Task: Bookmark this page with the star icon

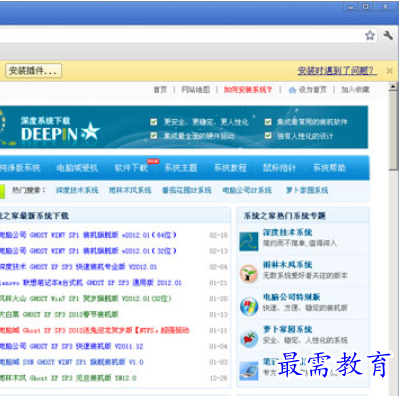Action: pyautogui.click(x=370, y=35)
